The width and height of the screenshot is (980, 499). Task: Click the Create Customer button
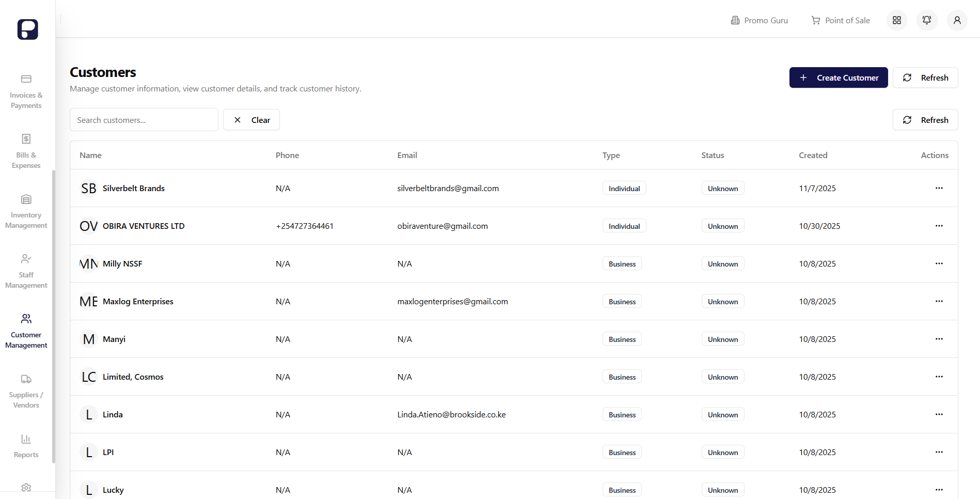pos(839,77)
